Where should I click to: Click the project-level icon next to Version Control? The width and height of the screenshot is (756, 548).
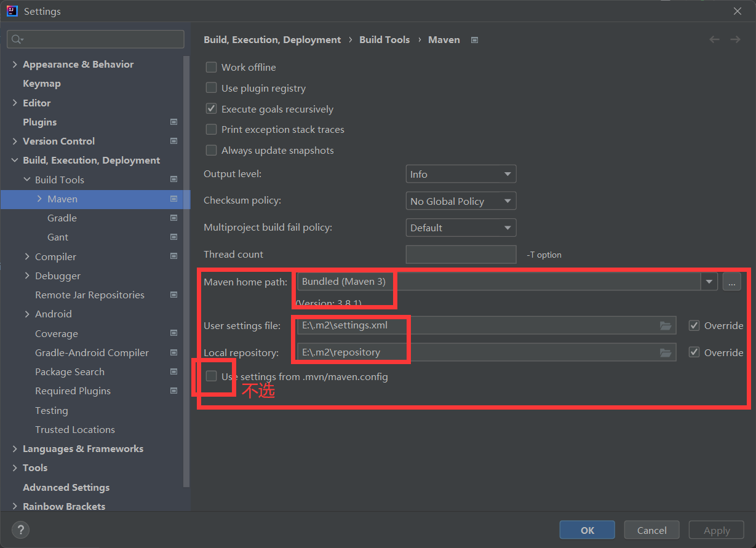(x=174, y=141)
